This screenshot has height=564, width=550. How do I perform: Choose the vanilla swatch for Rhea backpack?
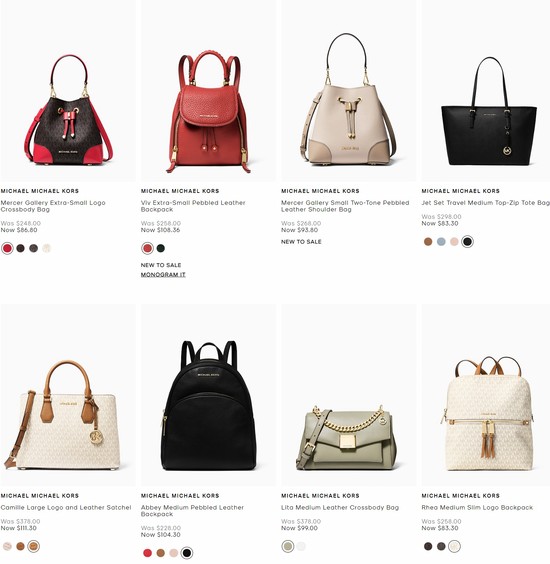coord(454,546)
